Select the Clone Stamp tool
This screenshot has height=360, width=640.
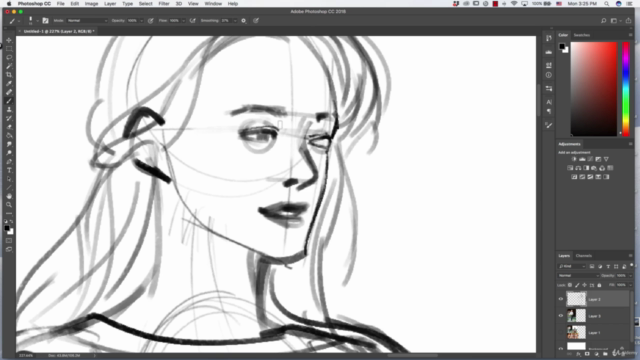coord(9,109)
